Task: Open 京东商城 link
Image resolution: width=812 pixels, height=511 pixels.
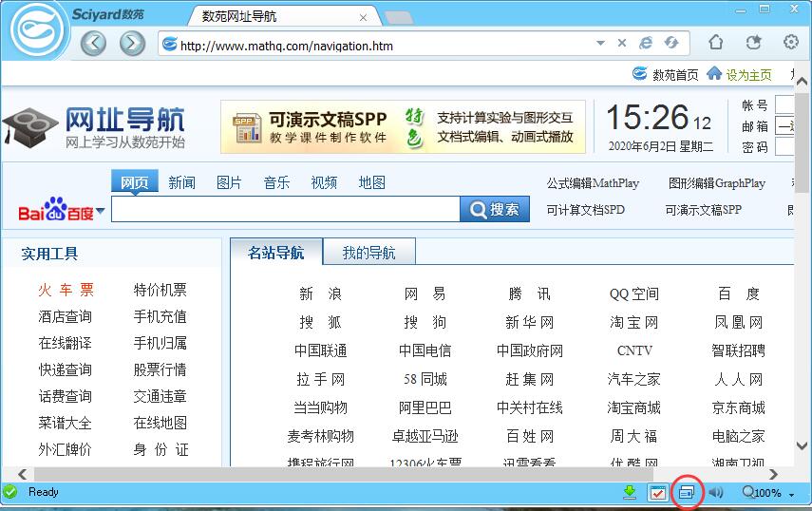Action: pyautogui.click(x=739, y=408)
